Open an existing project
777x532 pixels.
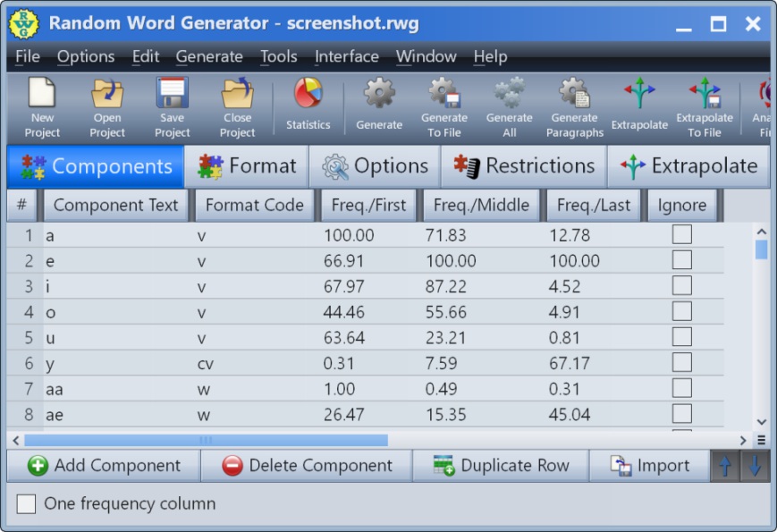tap(106, 107)
